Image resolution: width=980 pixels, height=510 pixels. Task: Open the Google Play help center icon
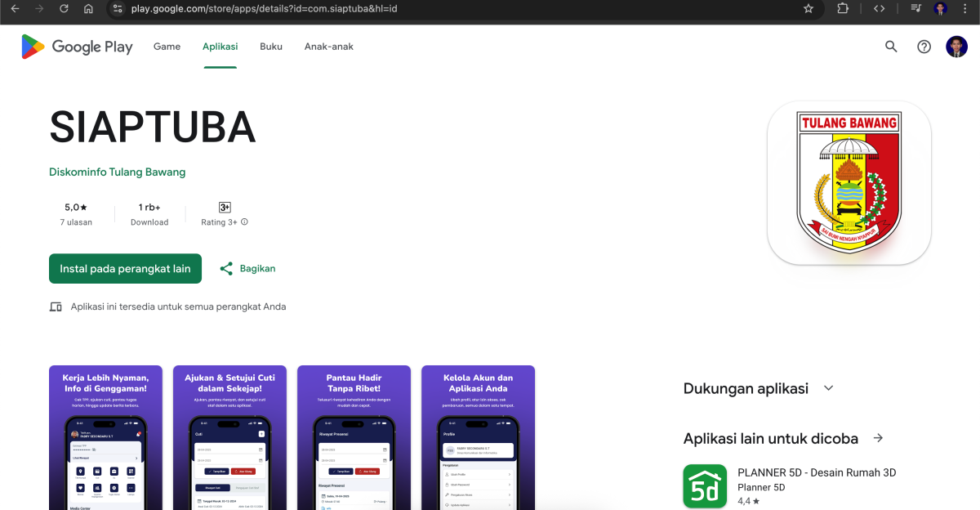pyautogui.click(x=924, y=47)
